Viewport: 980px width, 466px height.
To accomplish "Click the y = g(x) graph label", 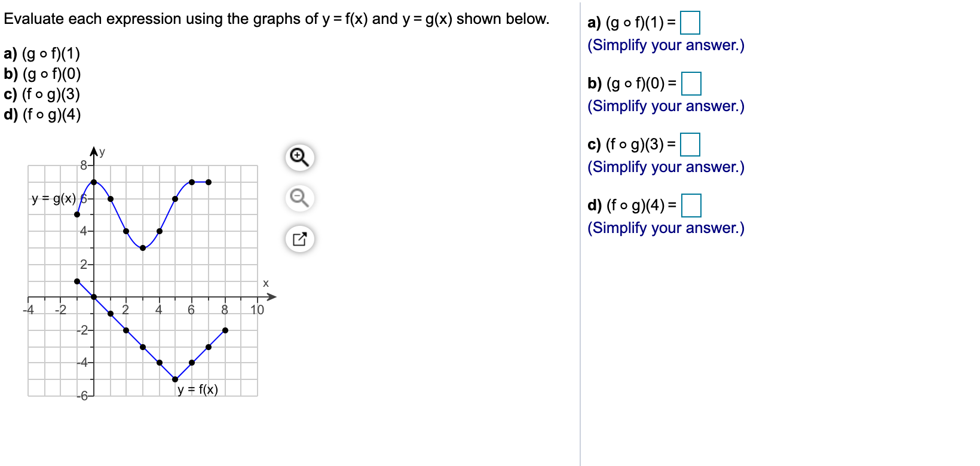I will click(54, 198).
